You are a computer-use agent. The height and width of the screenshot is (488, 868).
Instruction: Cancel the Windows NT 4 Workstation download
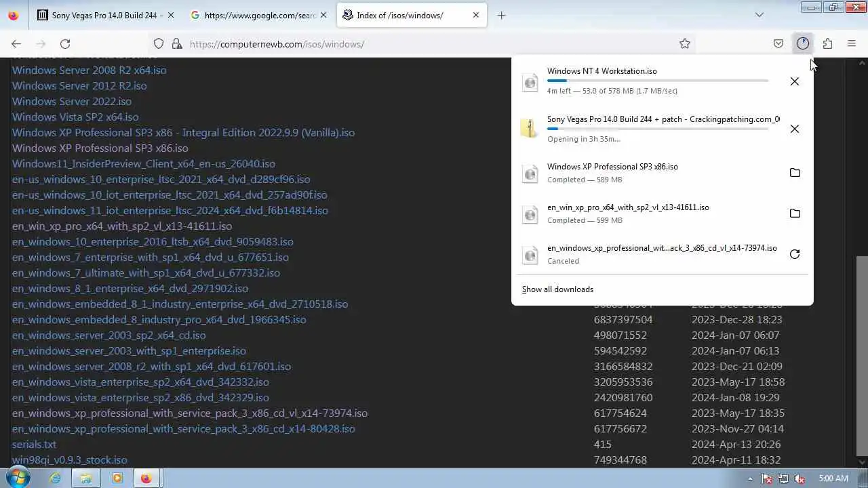[795, 81]
